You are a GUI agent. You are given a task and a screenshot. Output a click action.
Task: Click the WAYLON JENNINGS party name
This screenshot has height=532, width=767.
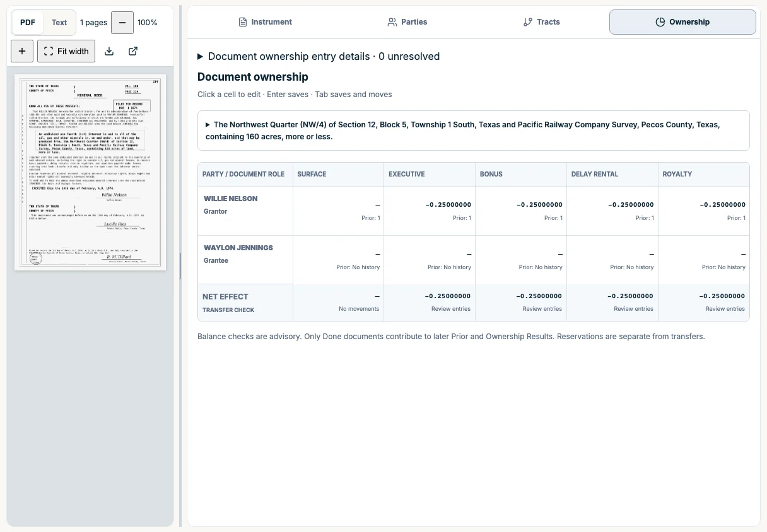[x=238, y=248]
